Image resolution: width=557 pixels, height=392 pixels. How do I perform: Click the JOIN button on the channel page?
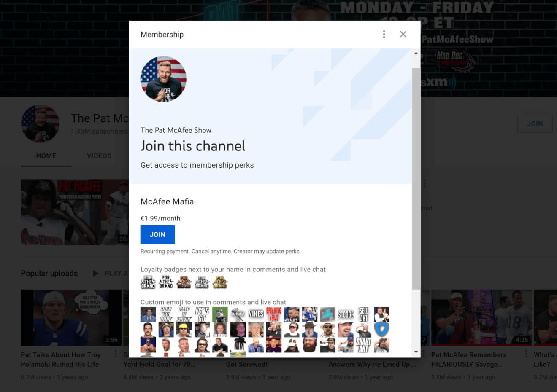click(535, 124)
